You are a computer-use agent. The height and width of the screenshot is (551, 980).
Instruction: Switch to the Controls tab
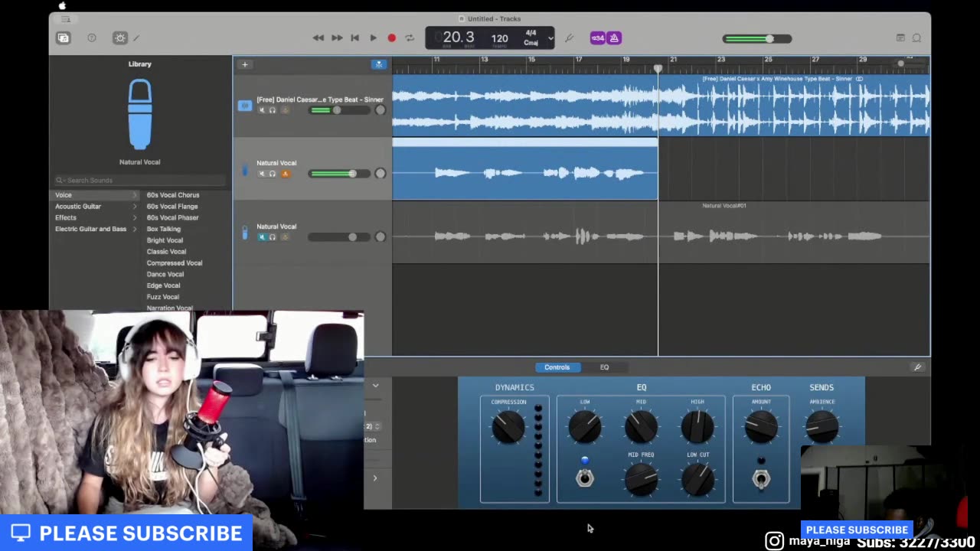pos(557,367)
